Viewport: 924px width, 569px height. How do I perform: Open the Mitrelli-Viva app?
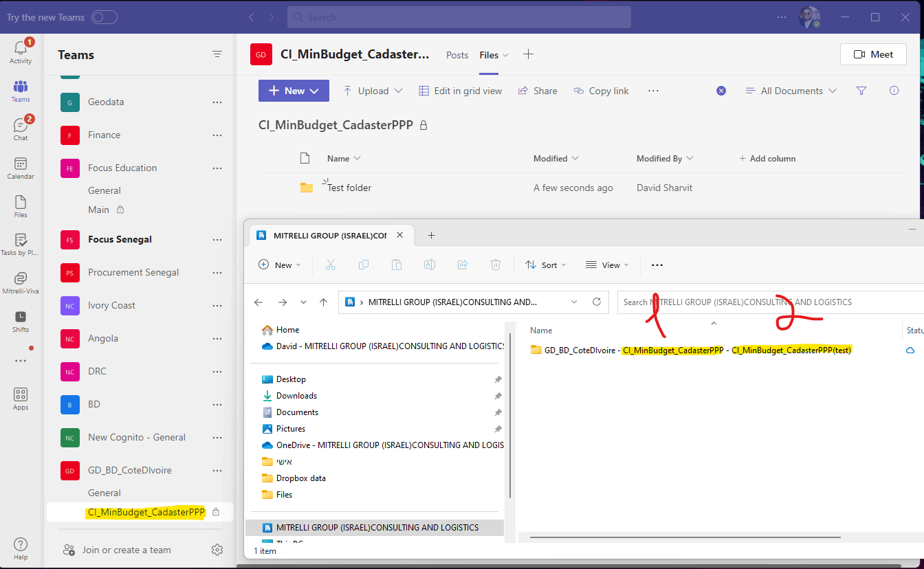pyautogui.click(x=21, y=282)
